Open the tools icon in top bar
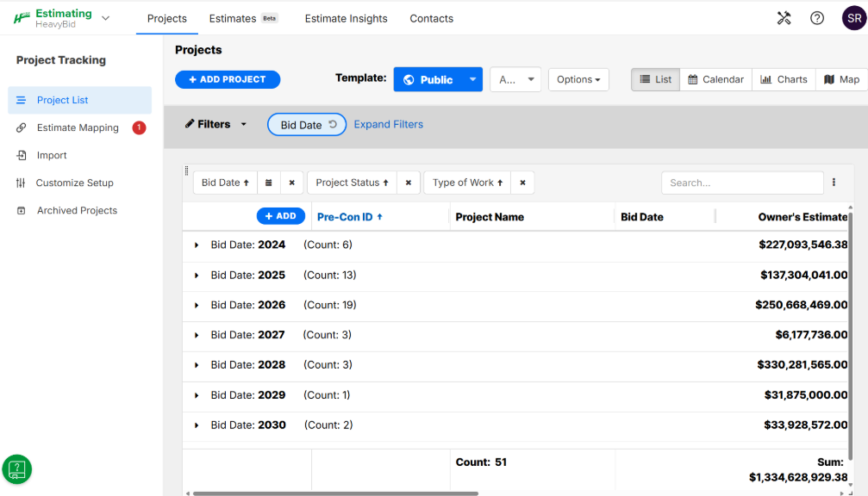868x496 pixels. [784, 18]
